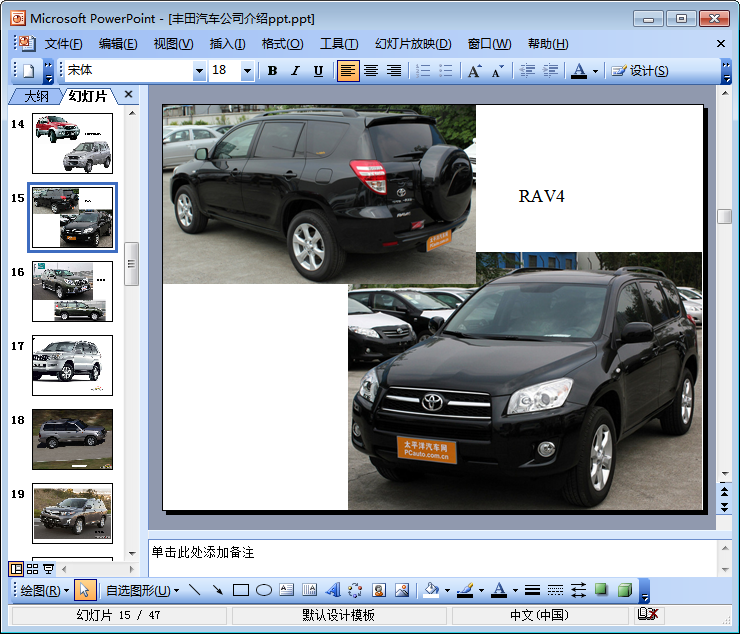Select slide 18 thumbnail

click(72, 439)
